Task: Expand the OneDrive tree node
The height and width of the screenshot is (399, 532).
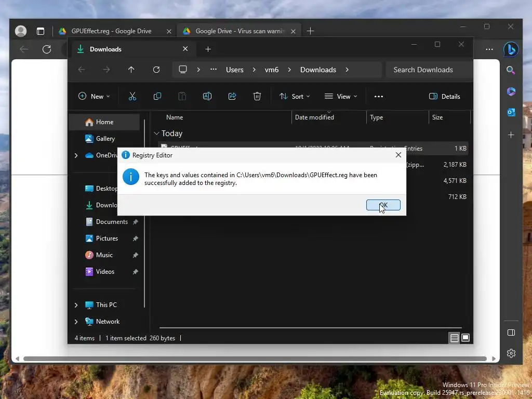Action: point(76,155)
